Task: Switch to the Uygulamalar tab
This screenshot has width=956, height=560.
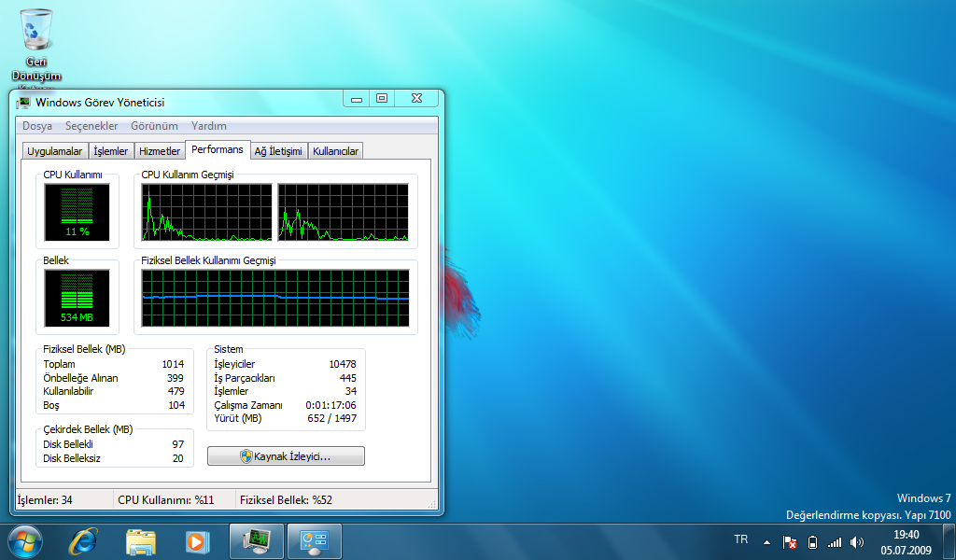Action: 55,151
